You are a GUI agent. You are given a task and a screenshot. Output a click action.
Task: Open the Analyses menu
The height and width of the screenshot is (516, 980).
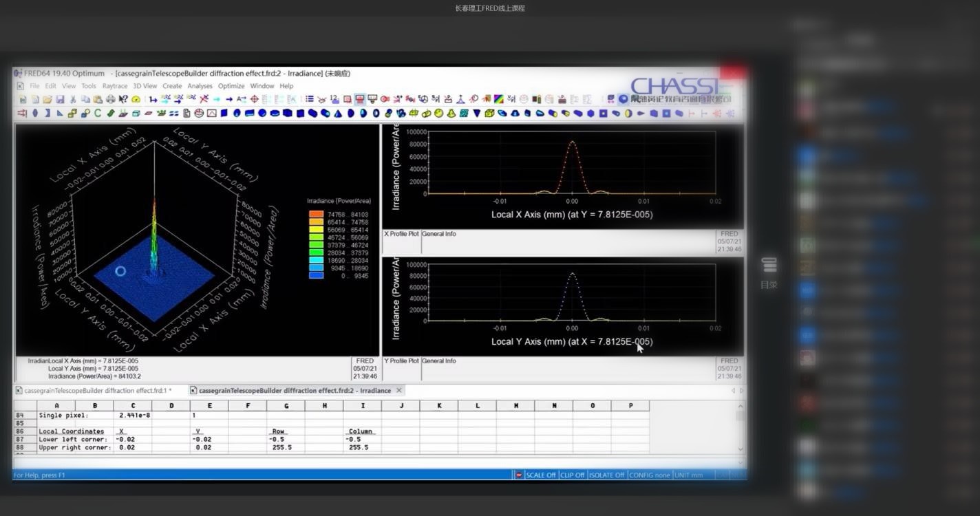tap(200, 86)
